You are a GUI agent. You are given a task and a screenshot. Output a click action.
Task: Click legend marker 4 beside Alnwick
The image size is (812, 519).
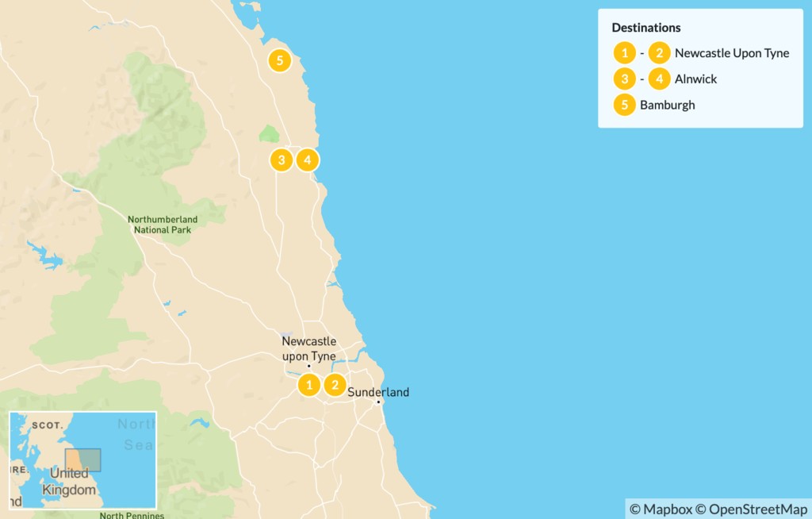659,79
